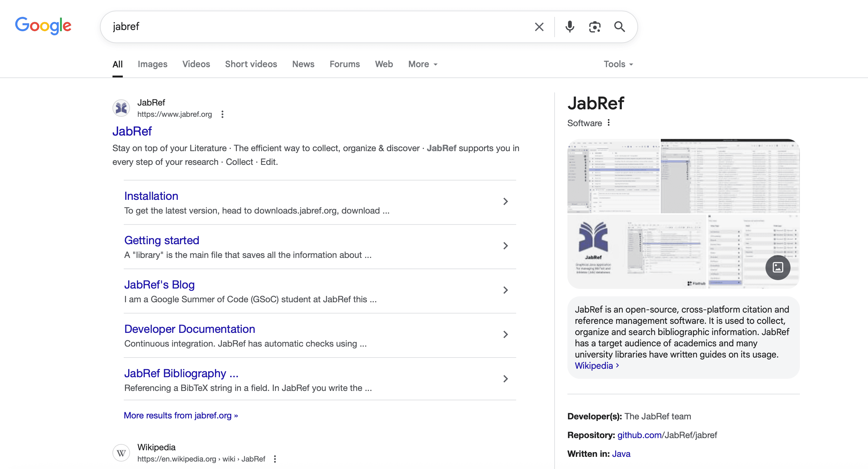Open three-dot menu beside jabref.org URL
The width and height of the screenshot is (868, 469).
click(222, 115)
